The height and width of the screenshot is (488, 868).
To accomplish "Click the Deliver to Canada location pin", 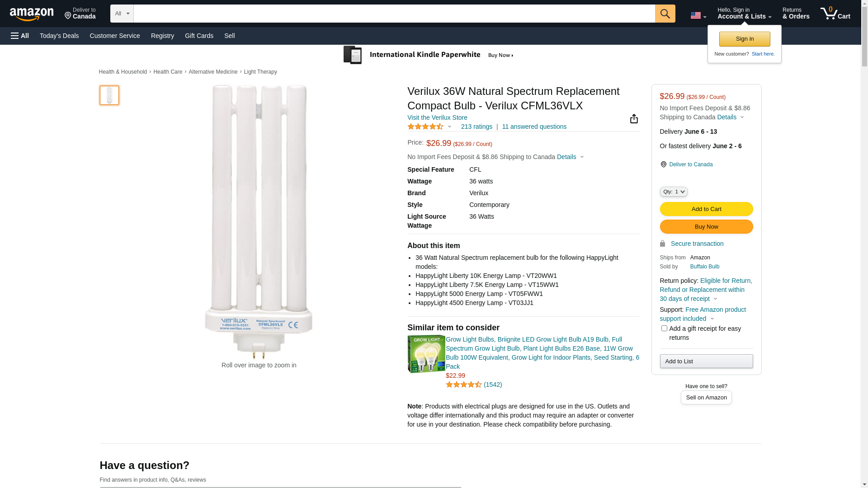I will point(664,164).
